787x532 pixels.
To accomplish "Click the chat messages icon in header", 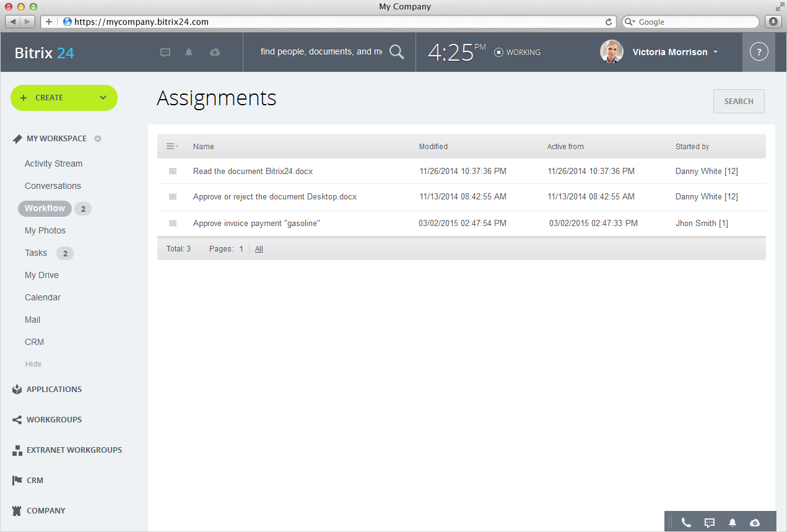I will tap(165, 53).
